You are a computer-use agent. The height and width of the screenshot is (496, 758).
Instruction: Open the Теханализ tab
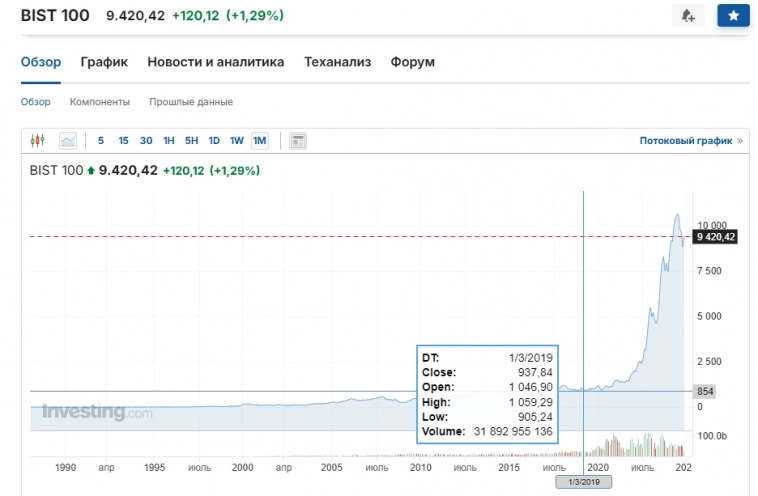[337, 62]
